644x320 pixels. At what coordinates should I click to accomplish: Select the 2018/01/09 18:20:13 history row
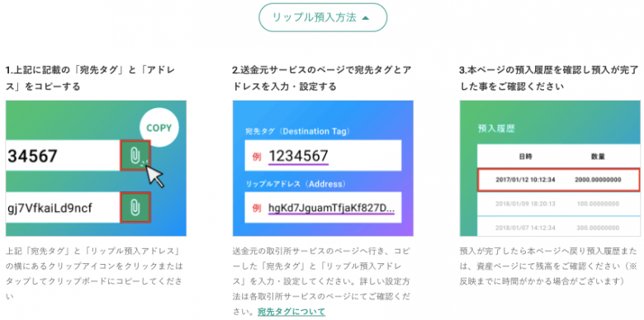[x=559, y=204]
